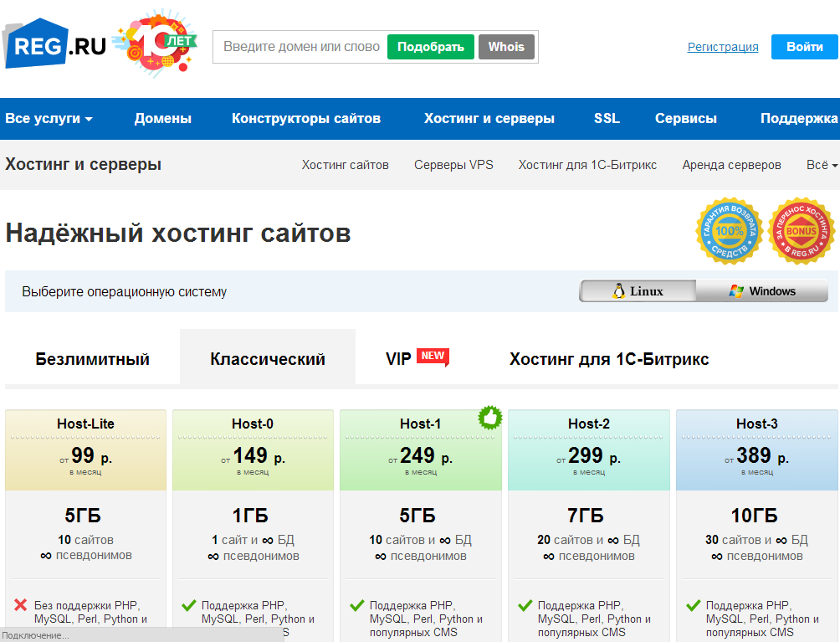Open the SSL menu item
The image size is (840, 642).
607,118
